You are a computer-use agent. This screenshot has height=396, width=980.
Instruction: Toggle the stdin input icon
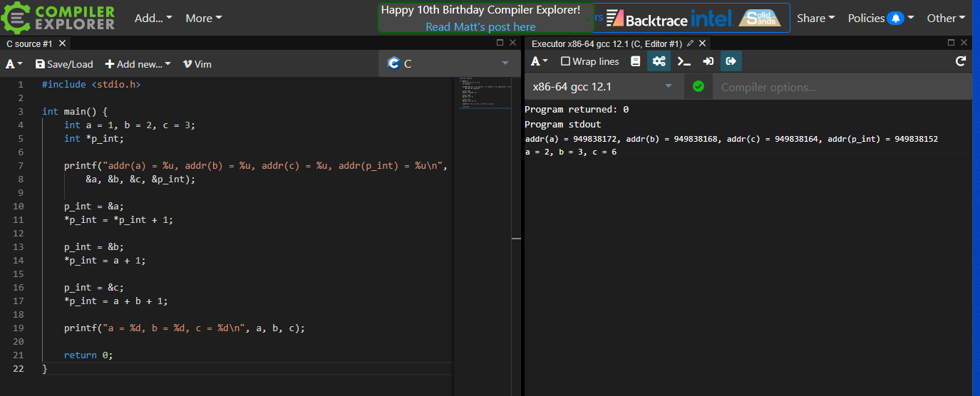[x=708, y=61]
